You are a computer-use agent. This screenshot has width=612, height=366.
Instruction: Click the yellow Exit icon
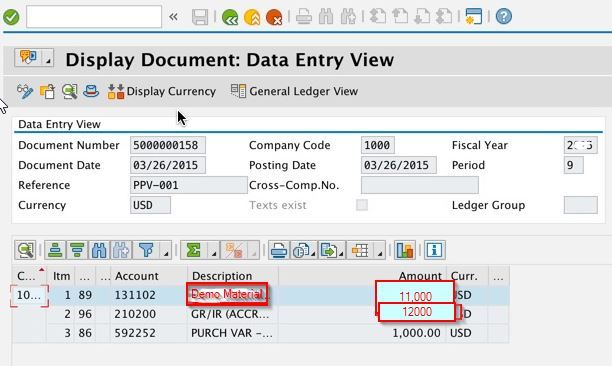click(x=252, y=17)
